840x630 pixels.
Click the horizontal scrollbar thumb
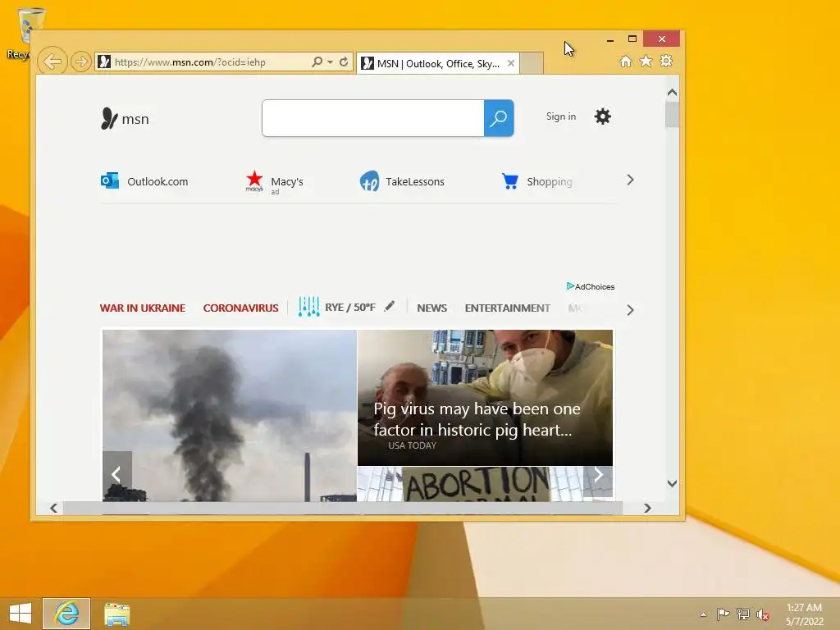coord(343,508)
